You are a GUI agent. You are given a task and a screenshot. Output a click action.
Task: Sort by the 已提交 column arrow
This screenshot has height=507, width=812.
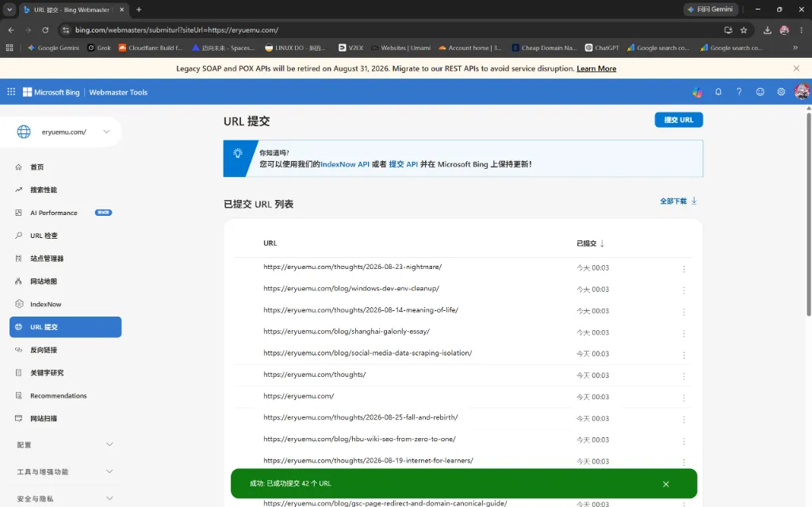point(603,243)
